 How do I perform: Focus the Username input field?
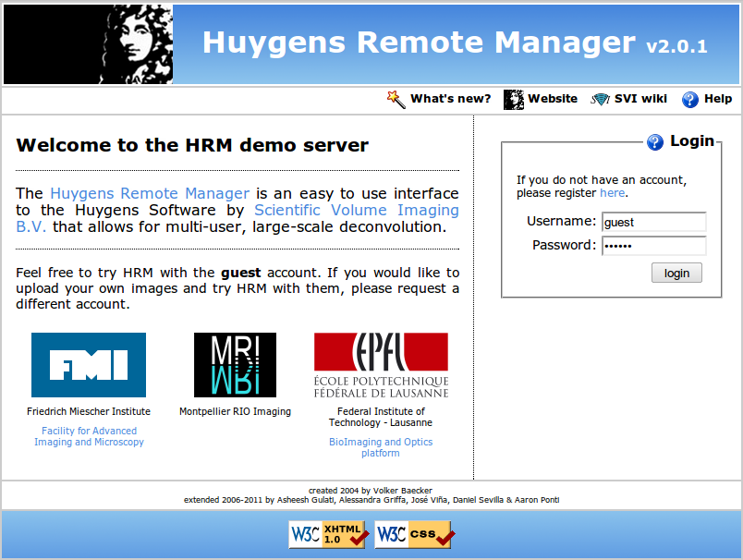click(653, 222)
